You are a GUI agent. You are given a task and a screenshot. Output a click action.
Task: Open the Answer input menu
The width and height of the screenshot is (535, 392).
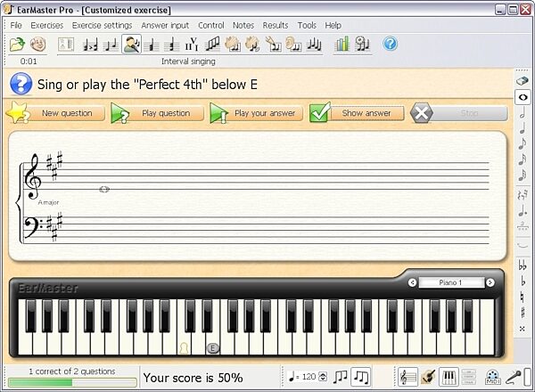[x=165, y=26]
